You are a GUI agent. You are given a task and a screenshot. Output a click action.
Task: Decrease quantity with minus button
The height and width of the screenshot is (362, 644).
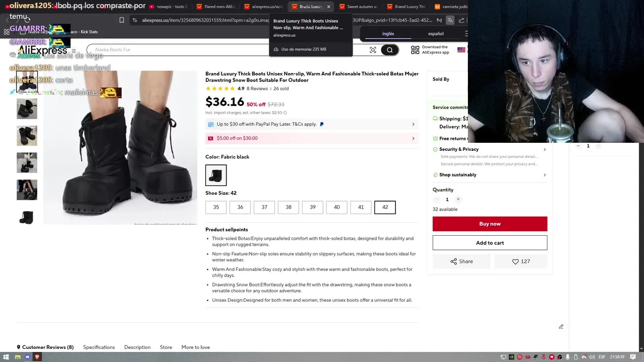coord(436,199)
